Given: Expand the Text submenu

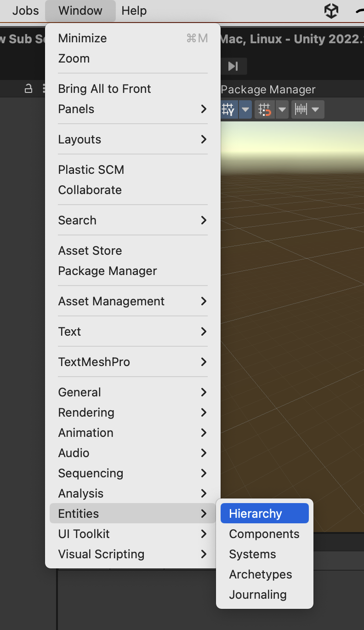Looking at the screenshot, I should coord(133,332).
